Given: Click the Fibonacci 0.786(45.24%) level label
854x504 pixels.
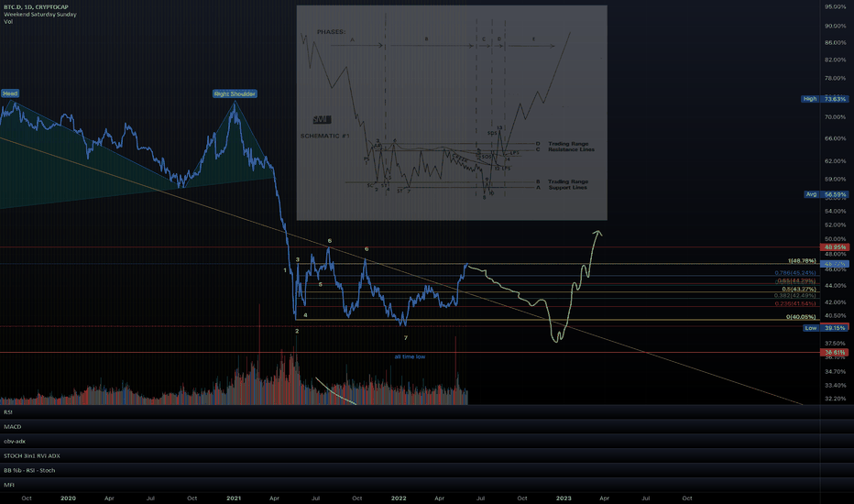Looking at the screenshot, I should coord(795,272).
